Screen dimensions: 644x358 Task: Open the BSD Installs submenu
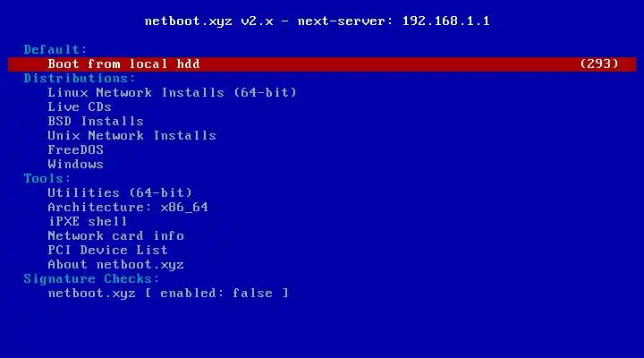point(96,121)
